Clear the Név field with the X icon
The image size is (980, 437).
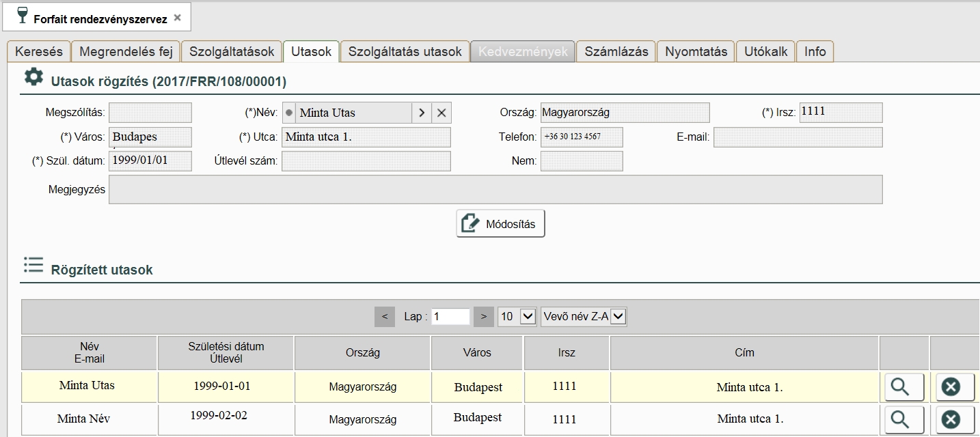(x=441, y=113)
